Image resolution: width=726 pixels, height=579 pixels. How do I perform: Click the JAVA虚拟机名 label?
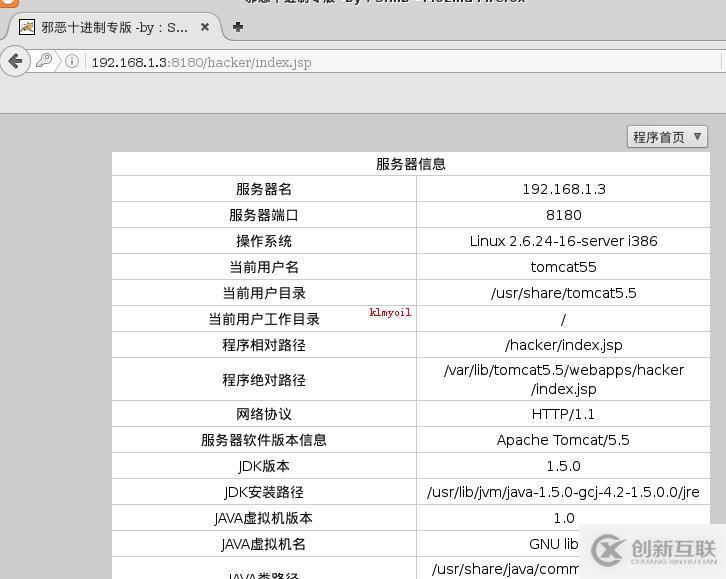[x=264, y=544]
